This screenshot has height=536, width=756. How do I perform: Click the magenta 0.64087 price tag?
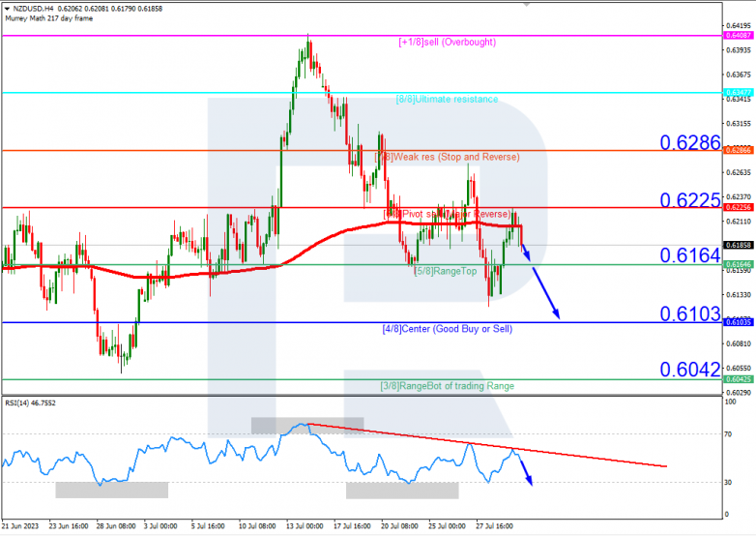[739, 35]
